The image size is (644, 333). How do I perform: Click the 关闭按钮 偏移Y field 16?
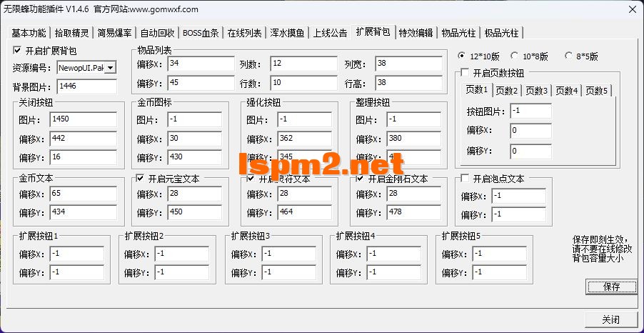click(x=84, y=157)
